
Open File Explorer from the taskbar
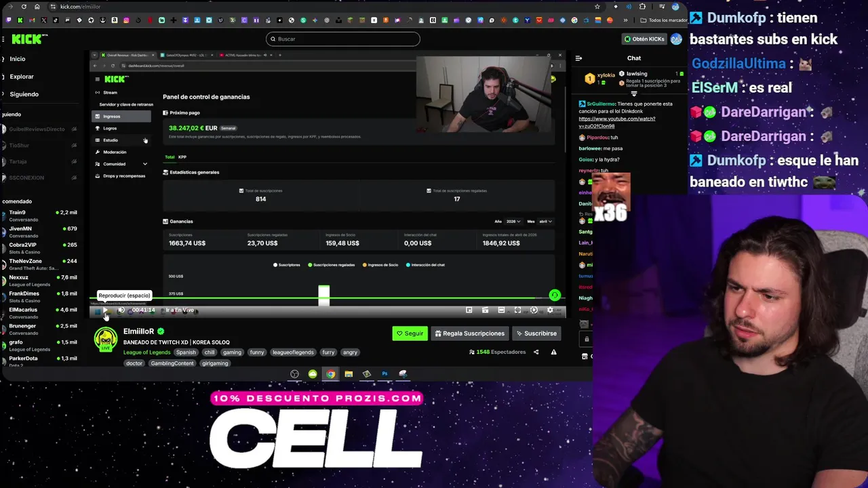pyautogui.click(x=349, y=374)
